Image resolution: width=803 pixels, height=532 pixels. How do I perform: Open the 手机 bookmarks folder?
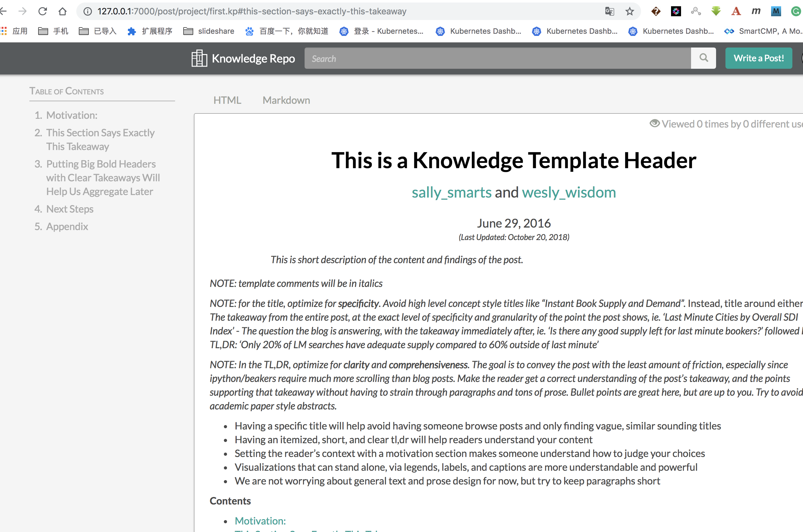(x=53, y=31)
